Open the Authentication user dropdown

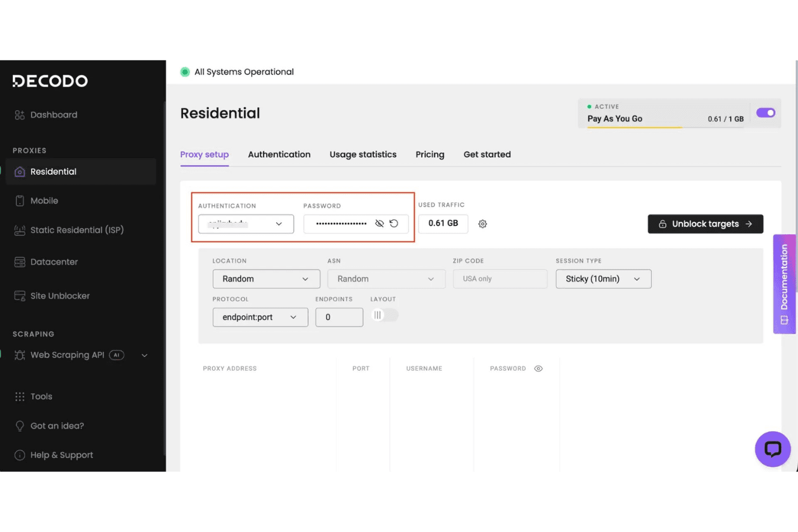coord(246,224)
